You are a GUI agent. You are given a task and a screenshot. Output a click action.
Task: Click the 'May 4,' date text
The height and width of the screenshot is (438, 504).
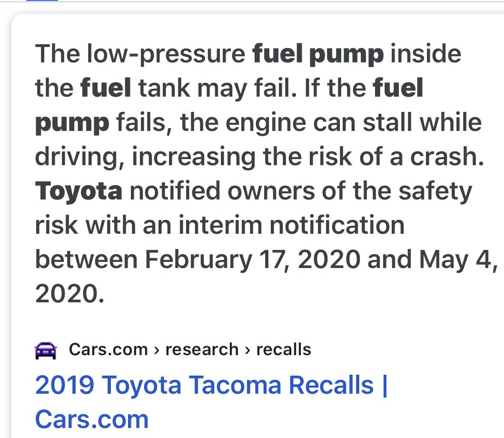[x=458, y=259]
